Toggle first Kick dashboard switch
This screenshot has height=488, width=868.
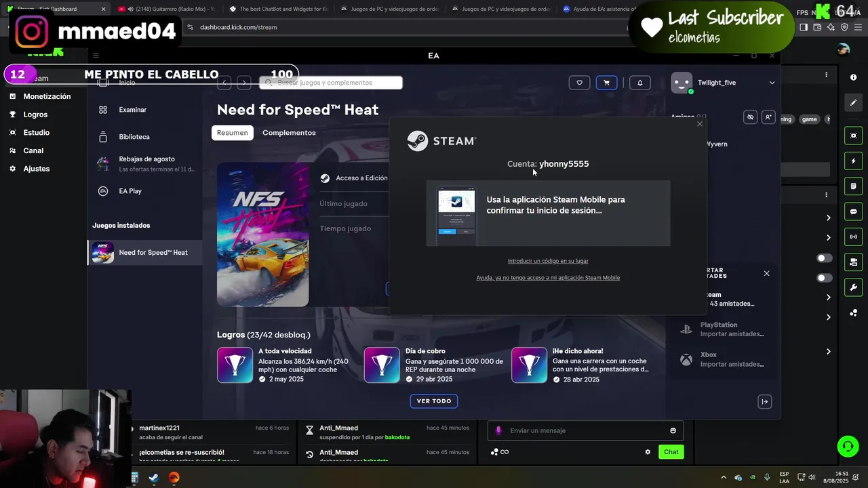[x=824, y=258]
